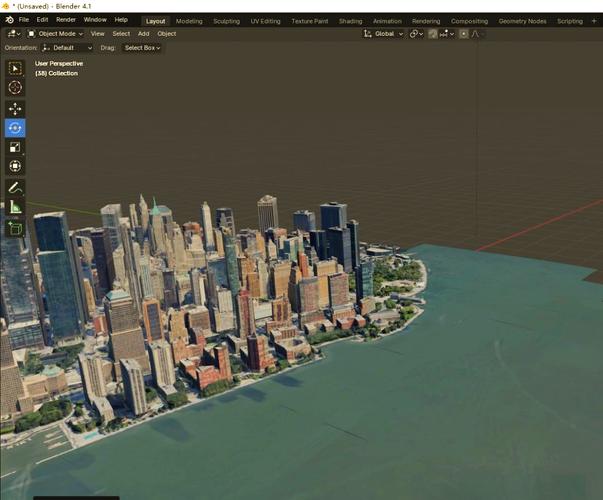Screen dimensions: 603x500
Task: Open the Blender logo menu
Action: [x=9, y=20]
